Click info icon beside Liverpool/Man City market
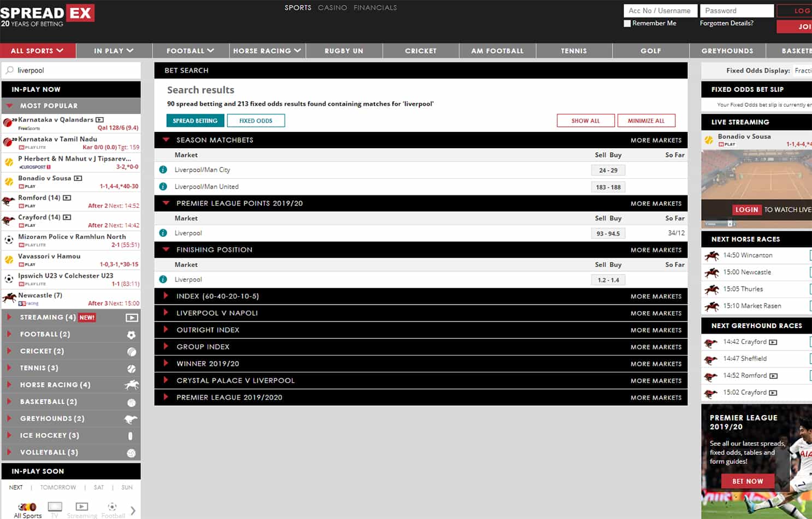 [x=163, y=170]
